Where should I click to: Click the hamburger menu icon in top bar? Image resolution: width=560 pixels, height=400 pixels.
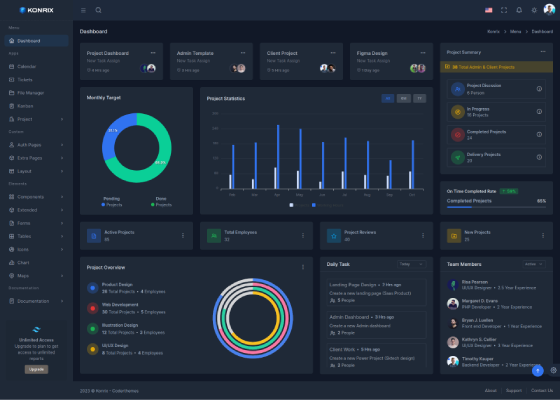tap(83, 10)
